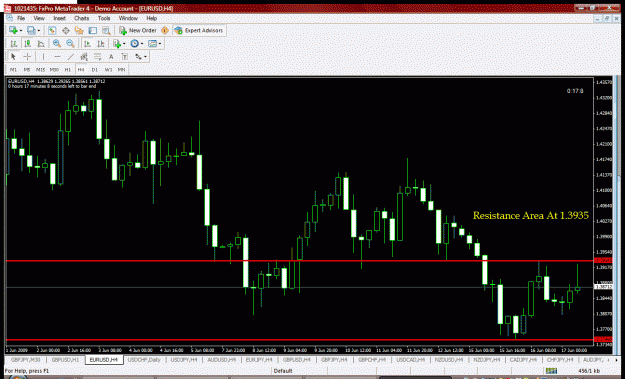Open the Strategy Tester icon
This screenshot has width=625, height=379.
(x=106, y=30)
